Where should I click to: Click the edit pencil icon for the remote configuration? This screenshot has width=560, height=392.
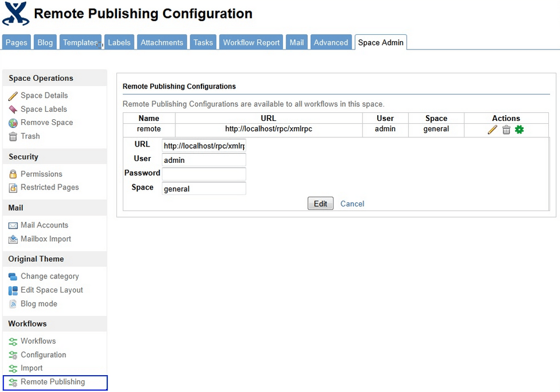(x=492, y=129)
